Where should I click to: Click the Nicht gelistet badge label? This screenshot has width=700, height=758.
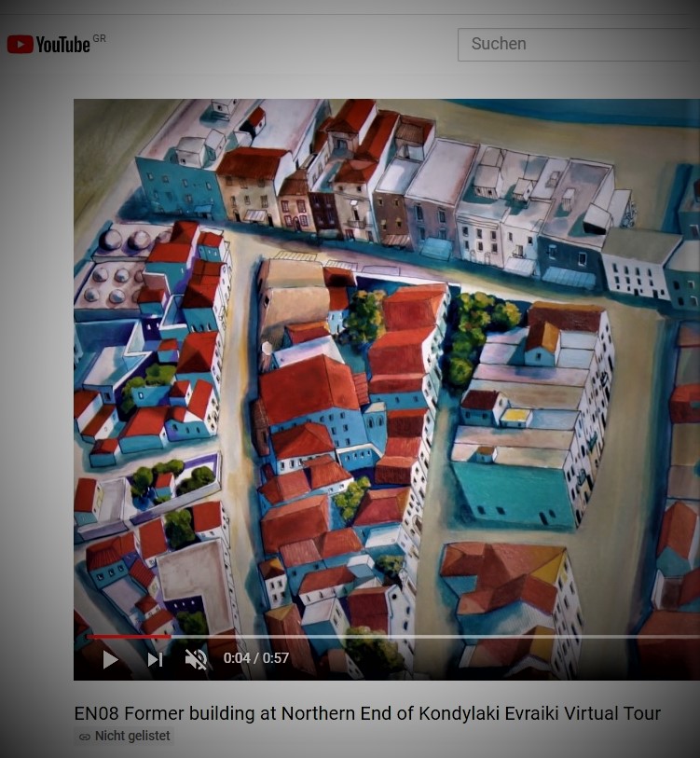coord(132,737)
